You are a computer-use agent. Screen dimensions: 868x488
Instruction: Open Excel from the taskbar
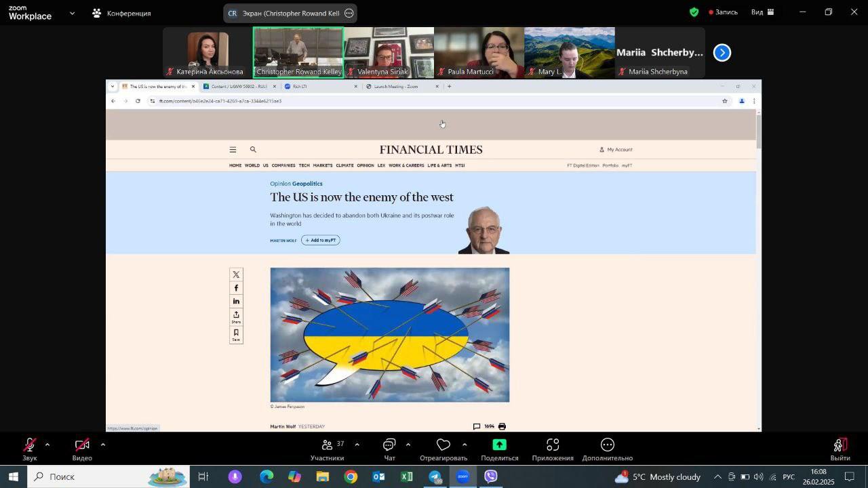coord(406,476)
